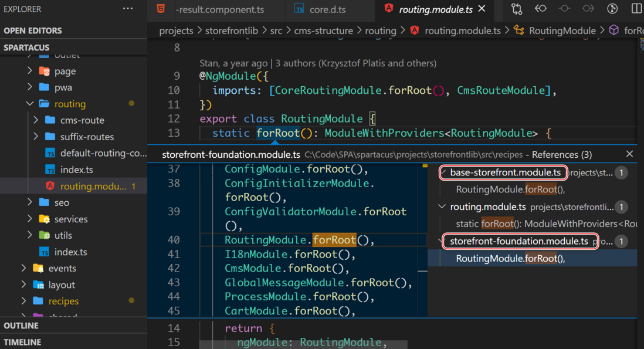This screenshot has height=349, width=644.
Task: Close the routing.module.ts editor tab
Action: (x=482, y=9)
